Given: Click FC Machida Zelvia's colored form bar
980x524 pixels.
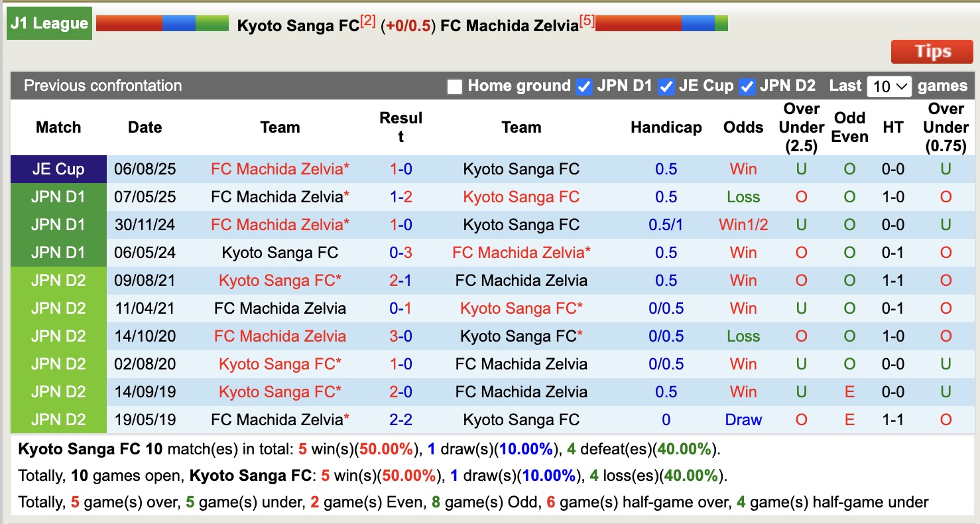Looking at the screenshot, I should tap(661, 22).
